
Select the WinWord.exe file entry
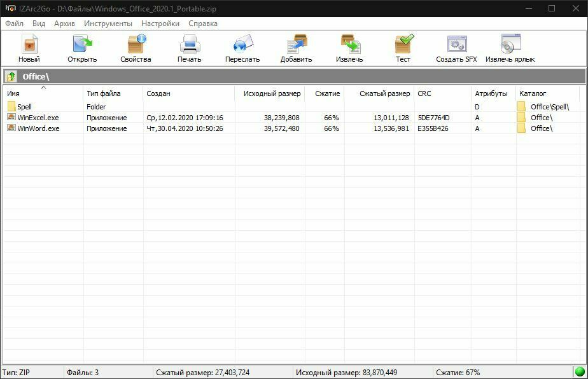[x=38, y=128]
